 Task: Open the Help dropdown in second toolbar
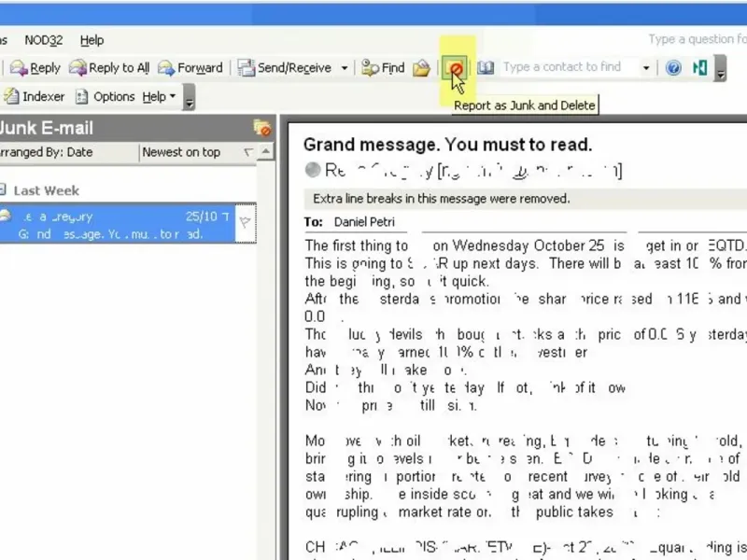tap(159, 97)
